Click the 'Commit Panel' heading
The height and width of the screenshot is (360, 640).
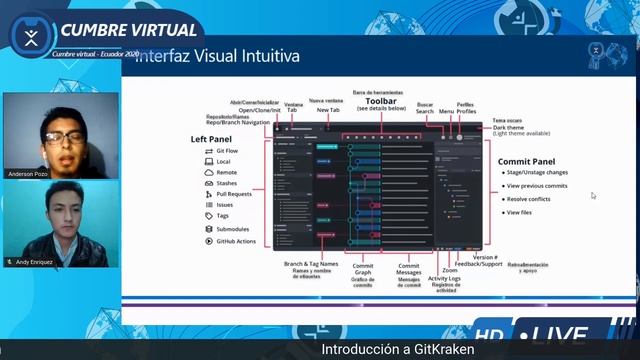click(x=527, y=162)
